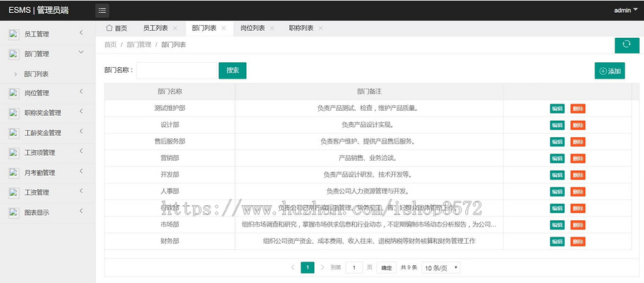Focus the 部门名称 search input field
This screenshot has width=644, height=283.
pos(177,71)
